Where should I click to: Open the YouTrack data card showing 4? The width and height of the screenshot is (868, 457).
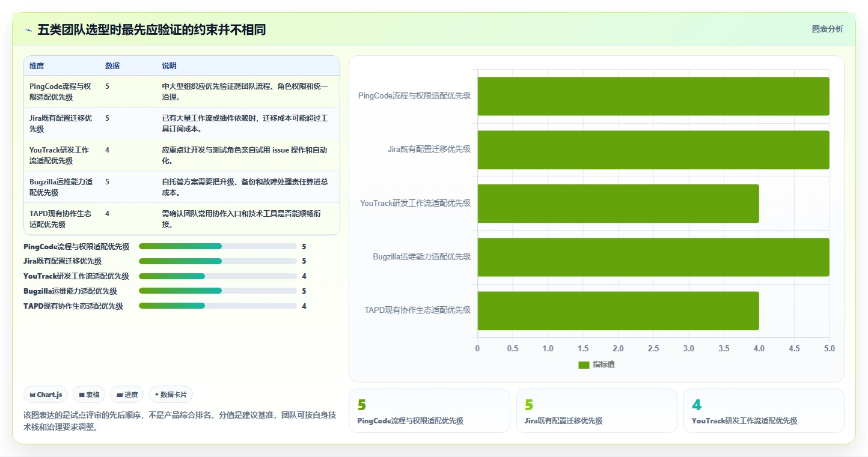click(764, 411)
